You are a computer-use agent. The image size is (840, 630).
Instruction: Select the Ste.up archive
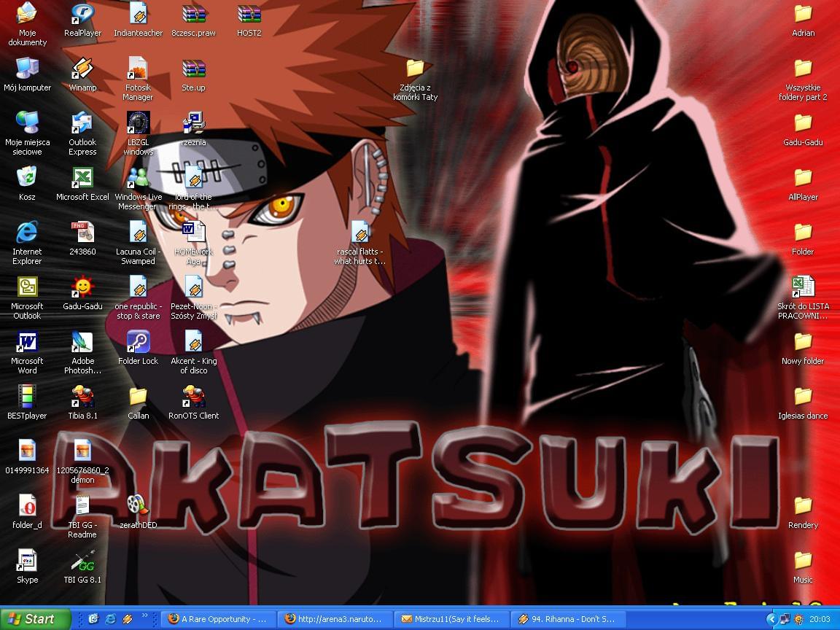[x=193, y=68]
